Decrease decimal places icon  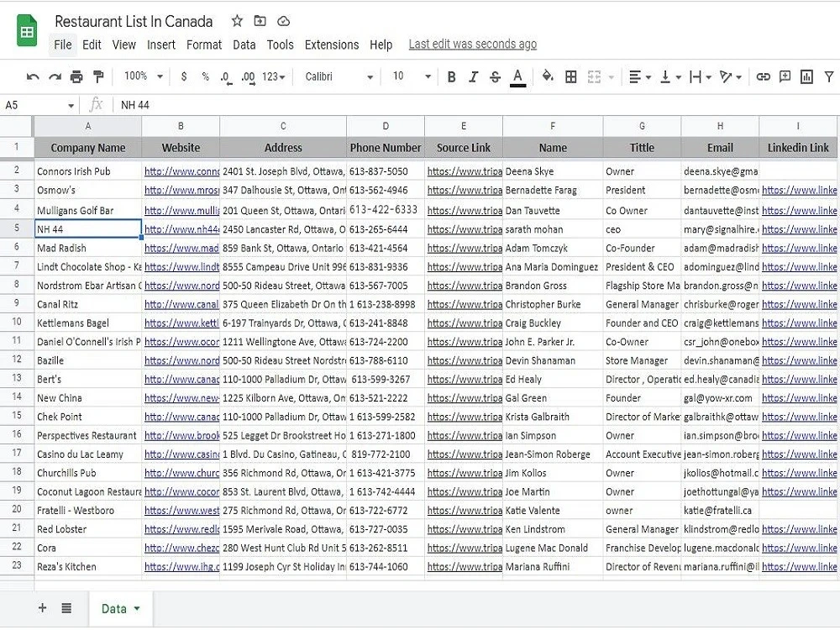point(226,77)
